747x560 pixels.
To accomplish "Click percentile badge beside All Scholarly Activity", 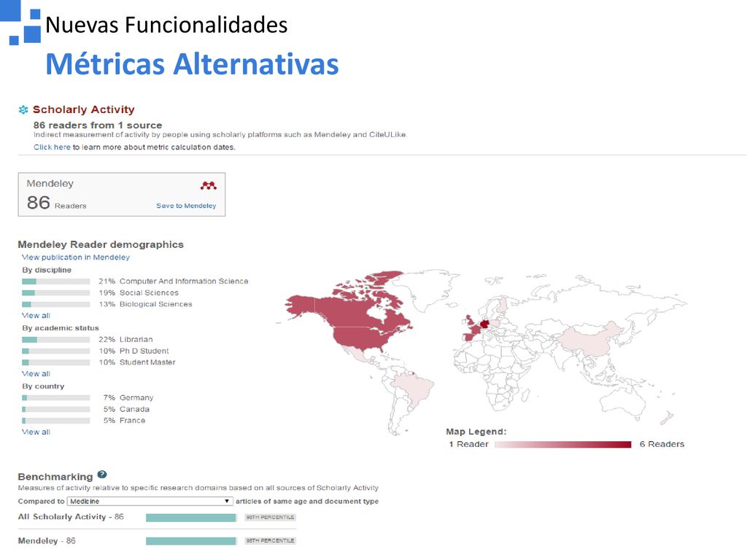I will pyautogui.click(x=270, y=517).
